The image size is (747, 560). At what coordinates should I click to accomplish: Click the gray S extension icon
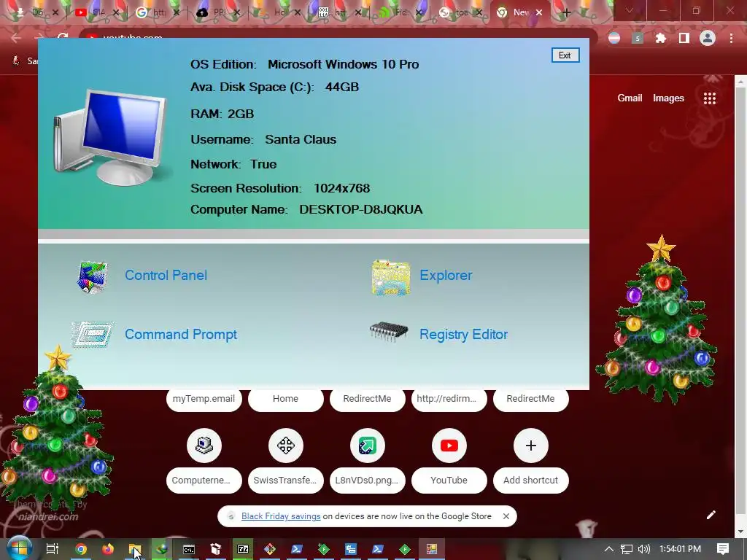click(638, 38)
